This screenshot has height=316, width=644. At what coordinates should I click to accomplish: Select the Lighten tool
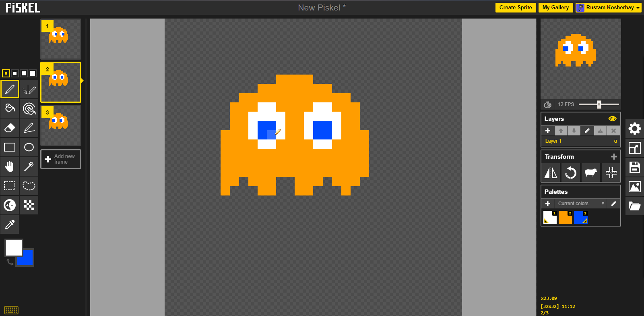pyautogui.click(x=10, y=205)
